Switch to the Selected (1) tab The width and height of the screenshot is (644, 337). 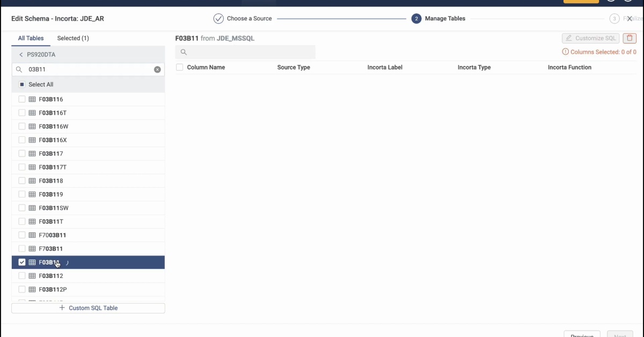73,38
